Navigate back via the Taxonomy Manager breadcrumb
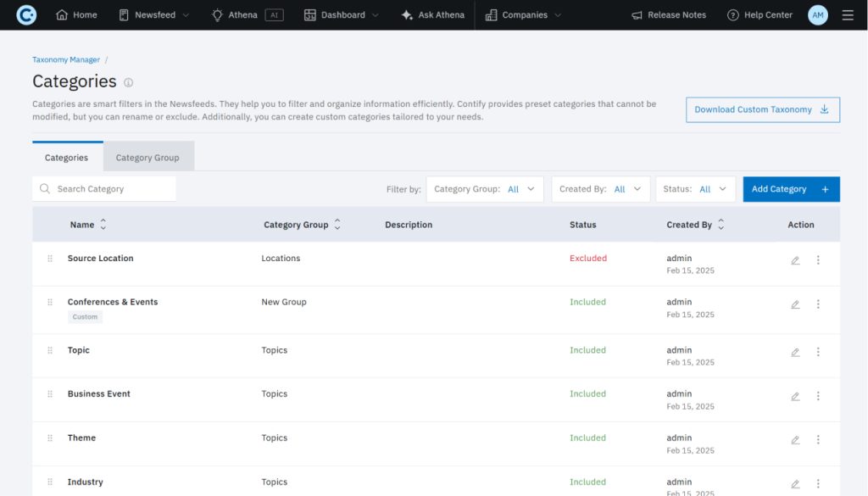868x496 pixels. [x=65, y=59]
